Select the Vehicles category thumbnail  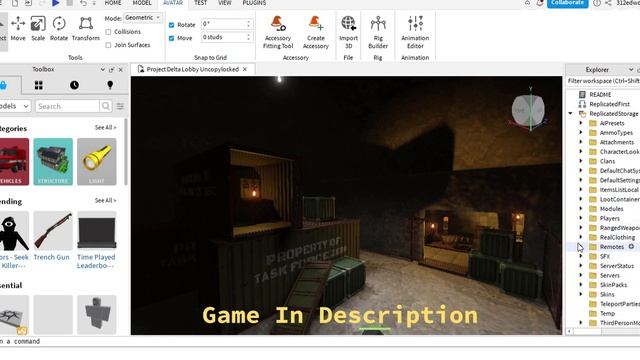(13, 162)
